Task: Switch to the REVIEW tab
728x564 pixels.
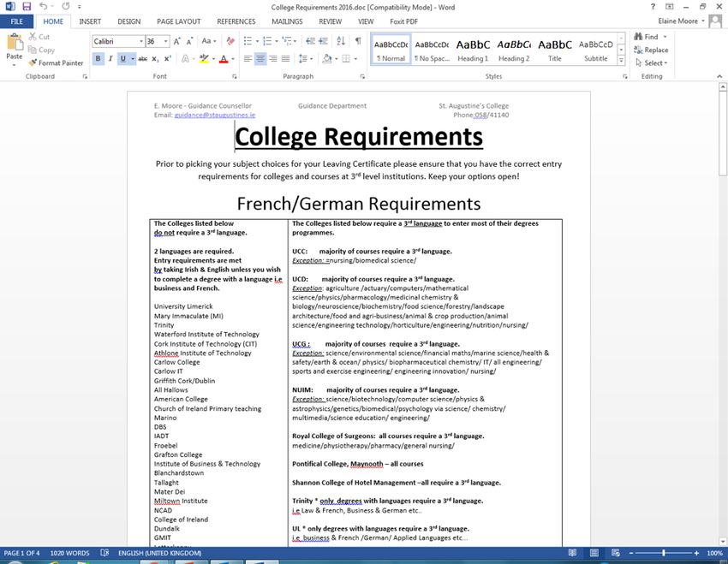Action: 330,21
